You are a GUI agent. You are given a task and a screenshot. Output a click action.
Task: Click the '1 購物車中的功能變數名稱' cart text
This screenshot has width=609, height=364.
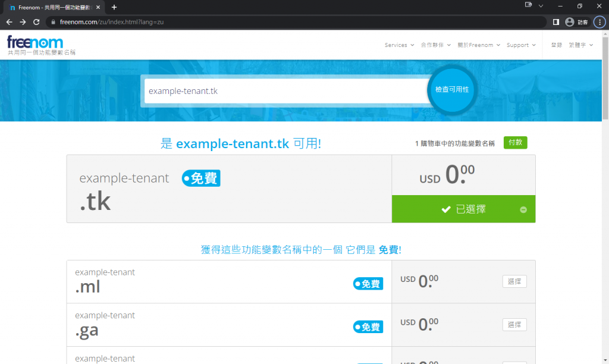455,143
